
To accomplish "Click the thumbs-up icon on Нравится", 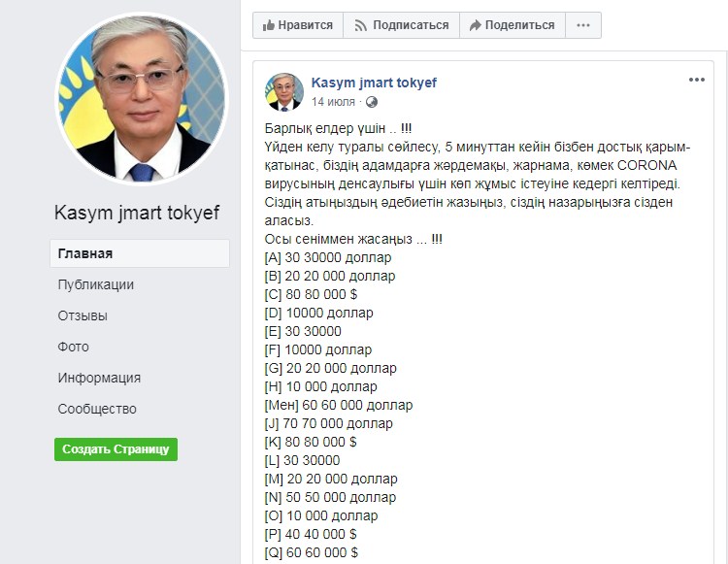I will pos(268,25).
